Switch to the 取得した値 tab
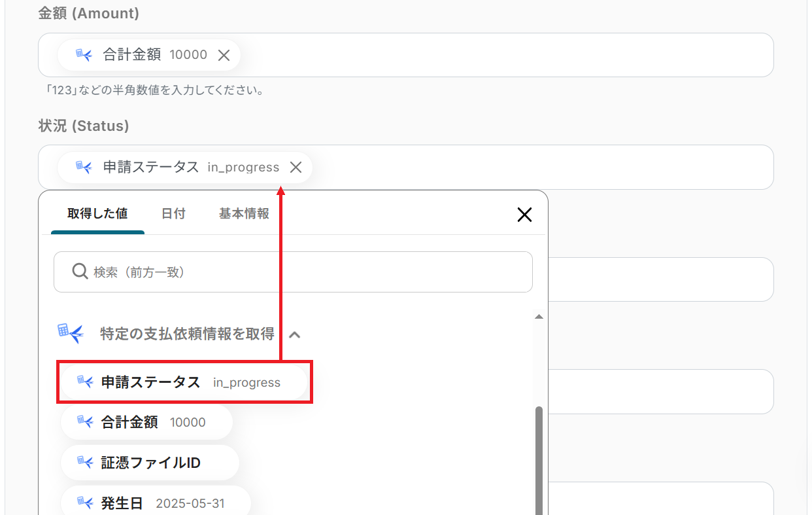The width and height of the screenshot is (812, 515). pyautogui.click(x=97, y=214)
